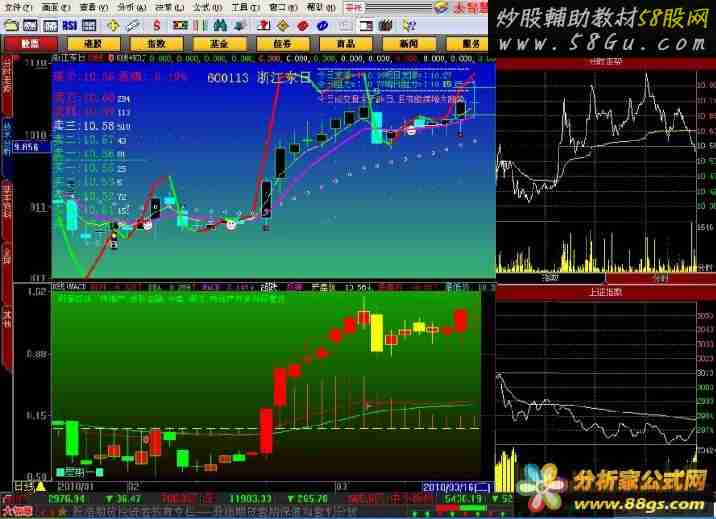716x519 pixels.
Task: Click the 新闻 category button
Action: pos(409,44)
